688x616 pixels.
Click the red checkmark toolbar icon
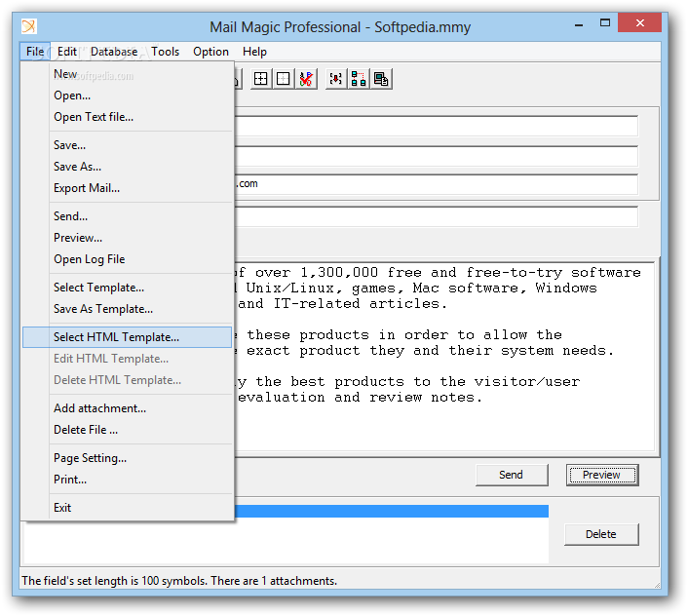point(306,79)
